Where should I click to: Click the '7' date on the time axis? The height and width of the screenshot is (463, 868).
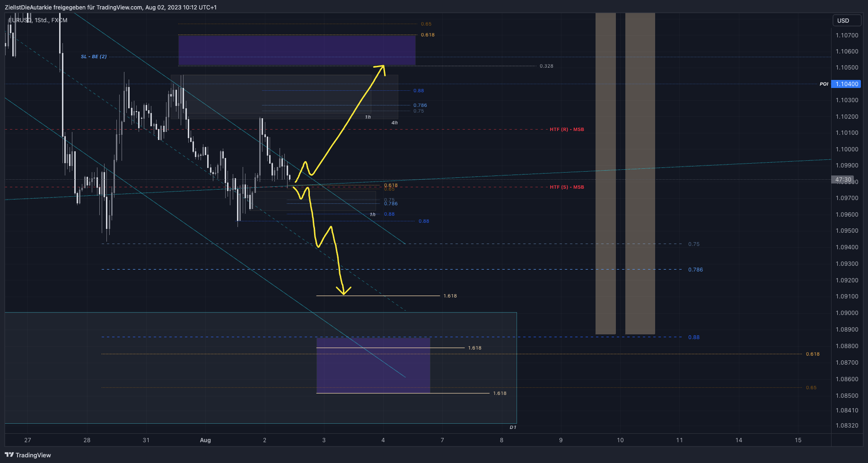(442, 440)
